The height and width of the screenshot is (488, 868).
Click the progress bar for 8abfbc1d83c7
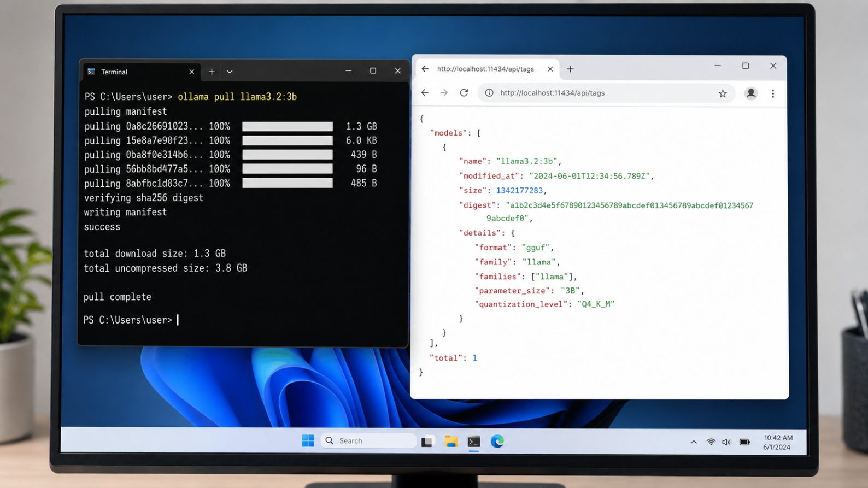click(x=288, y=183)
